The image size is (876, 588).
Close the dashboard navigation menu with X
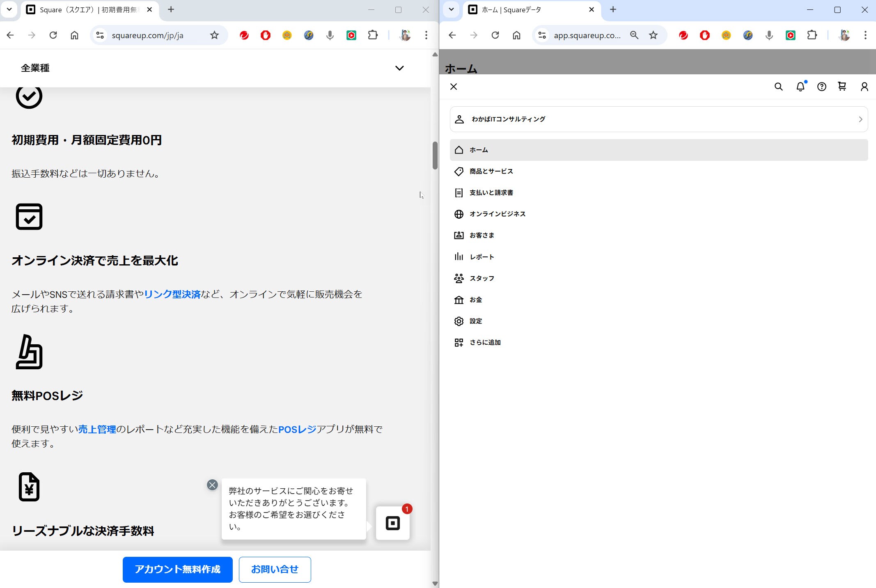pyautogui.click(x=454, y=87)
